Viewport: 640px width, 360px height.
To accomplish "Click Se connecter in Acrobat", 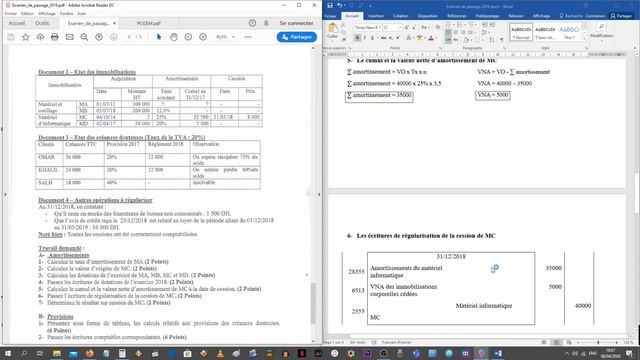I will [x=296, y=23].
